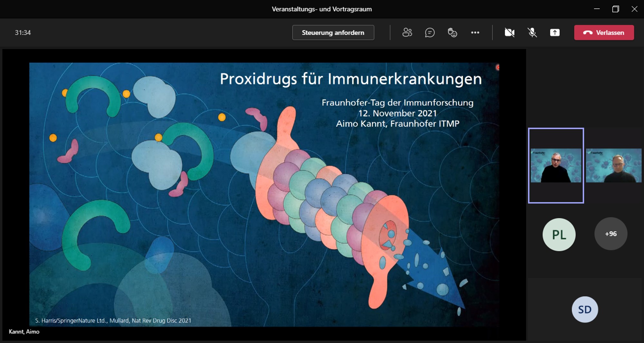Image resolution: width=644 pixels, height=343 pixels.
Task: Click the SD participant avatar
Action: point(585,310)
